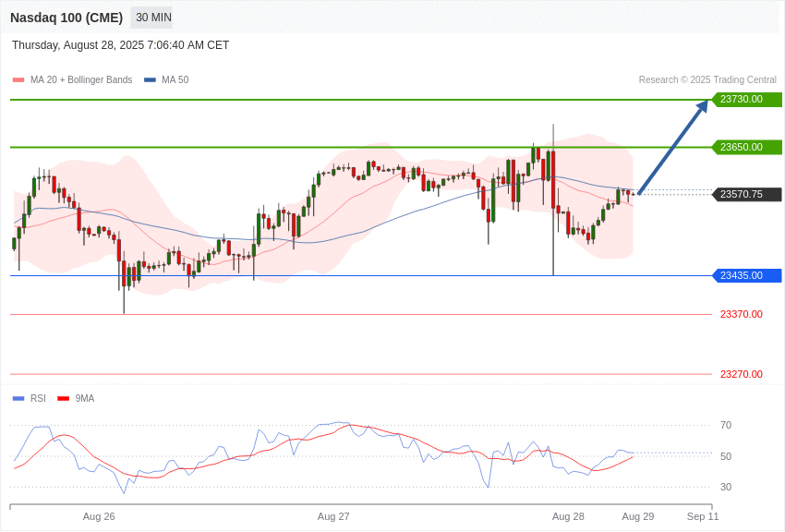The height and width of the screenshot is (532, 785).
Task: Click the Aug 28 date axis label
Action: click(568, 516)
